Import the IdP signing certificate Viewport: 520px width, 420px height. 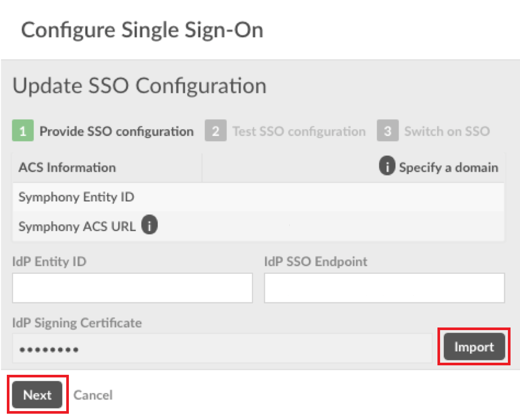click(x=473, y=346)
